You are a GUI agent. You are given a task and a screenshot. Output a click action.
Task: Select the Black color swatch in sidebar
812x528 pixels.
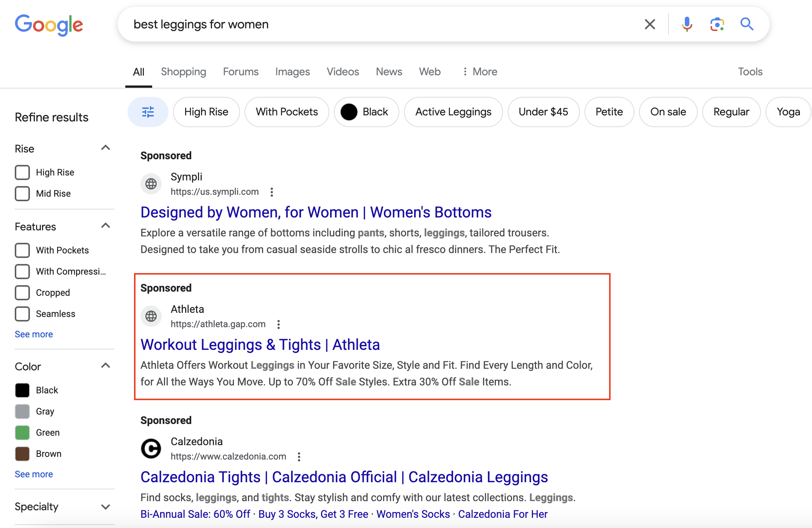(x=22, y=390)
